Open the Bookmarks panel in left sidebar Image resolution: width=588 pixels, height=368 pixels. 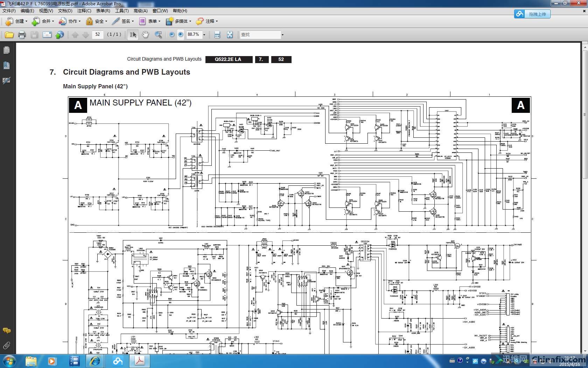[6, 66]
